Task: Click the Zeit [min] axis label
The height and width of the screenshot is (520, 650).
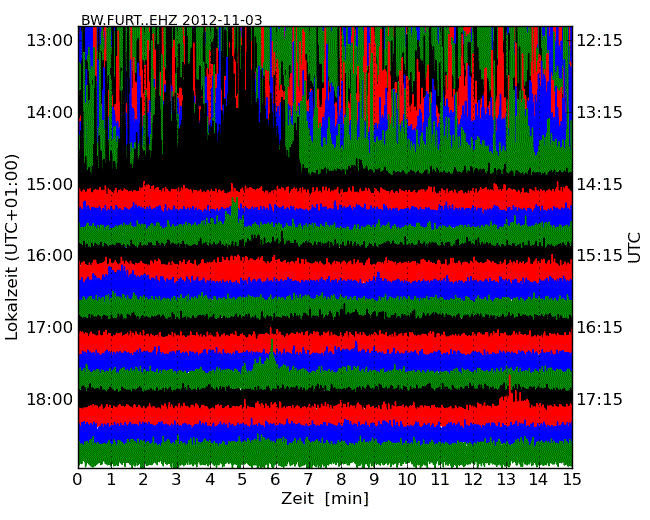Action: (x=325, y=498)
